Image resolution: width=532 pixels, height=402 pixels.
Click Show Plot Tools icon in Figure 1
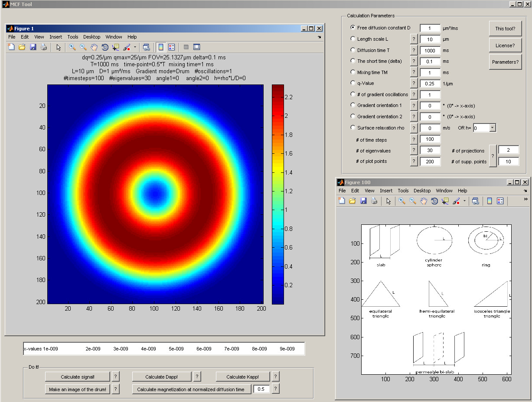pyautogui.click(x=196, y=47)
